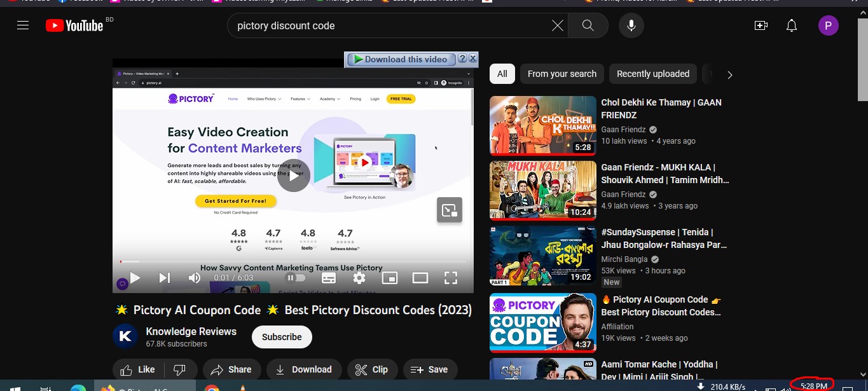This screenshot has width=868, height=391.
Task: Seek on the video progress bar
Action: 293,261
